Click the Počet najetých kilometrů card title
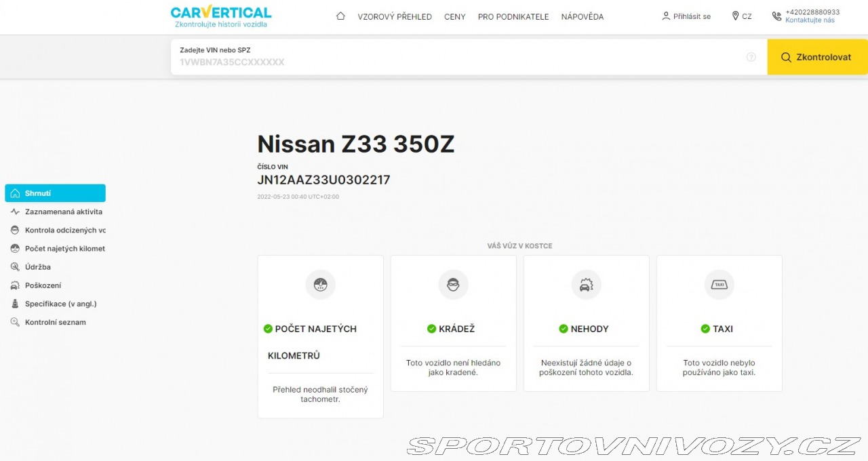This screenshot has height=461, width=868. (313, 342)
